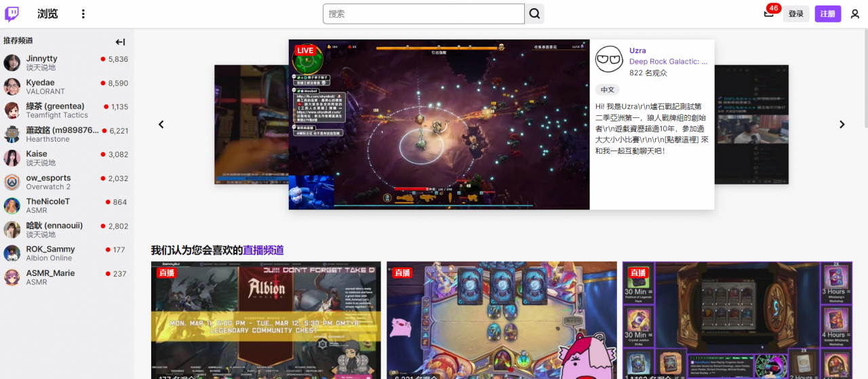868x379 pixels.
Task: Click Teamfight Tactics category text
Action: [57, 115]
